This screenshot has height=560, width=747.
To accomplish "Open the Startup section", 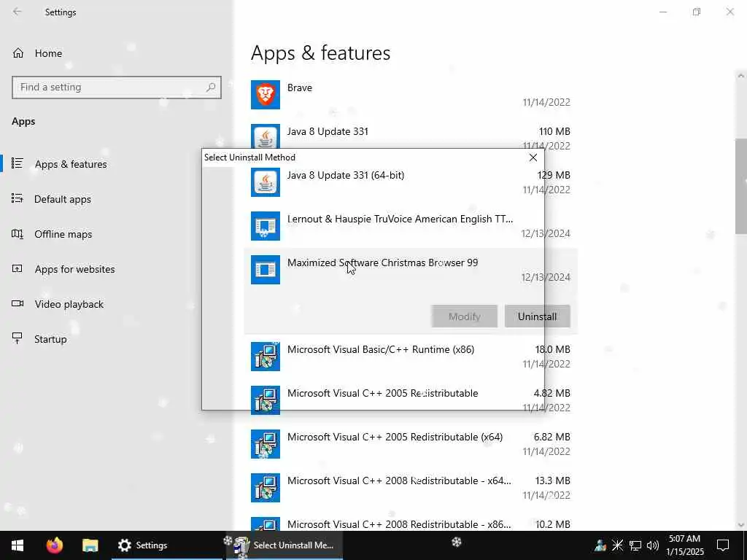I will (x=50, y=339).
